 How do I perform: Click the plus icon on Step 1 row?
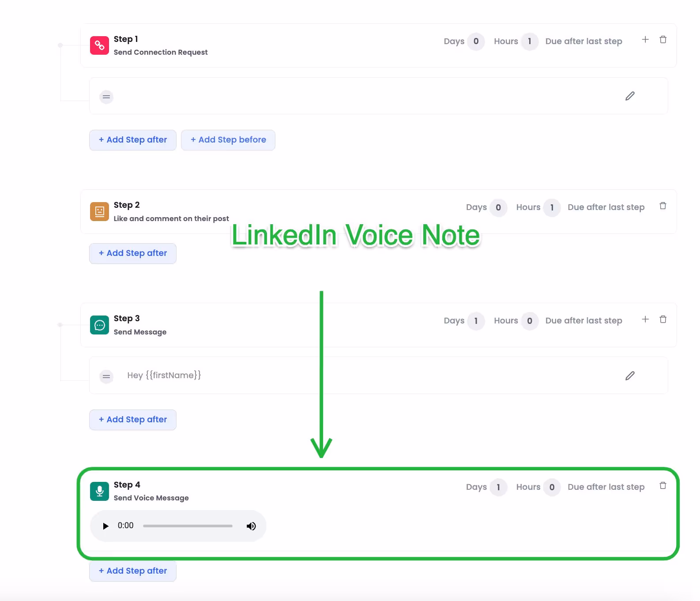(645, 40)
